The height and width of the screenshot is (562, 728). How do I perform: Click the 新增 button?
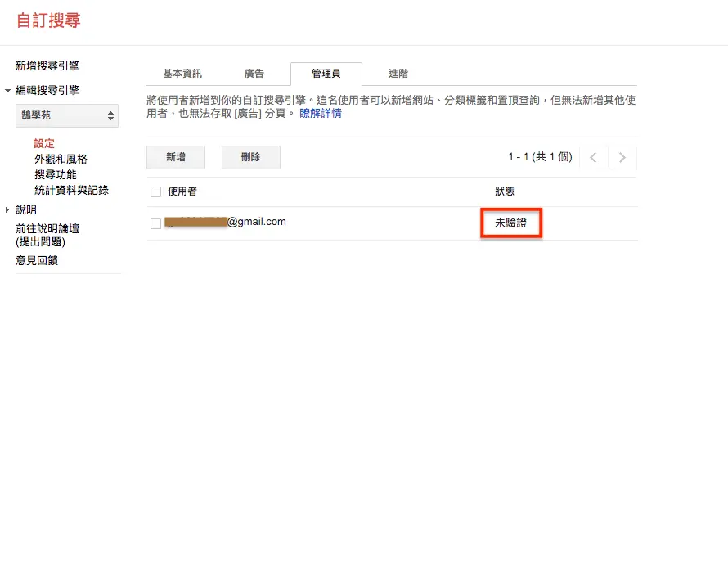tap(176, 157)
